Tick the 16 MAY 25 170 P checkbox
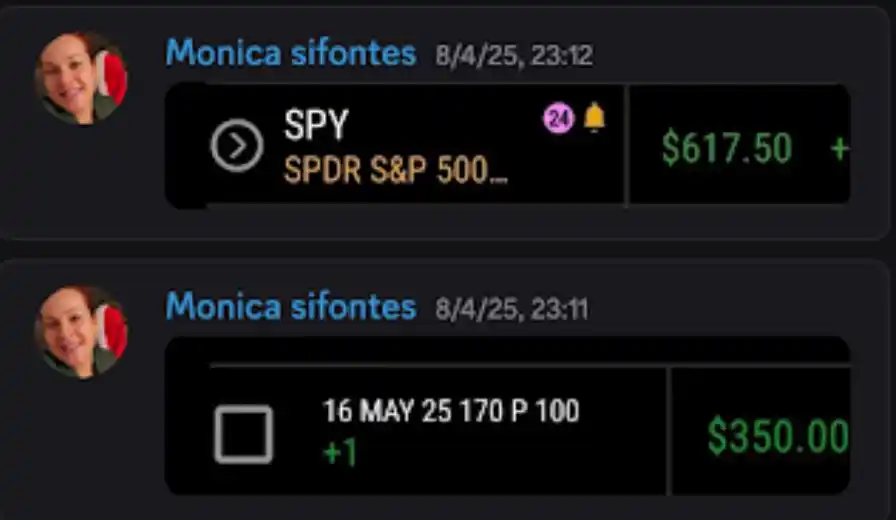Screen dimensions: 896x520 click(243, 434)
